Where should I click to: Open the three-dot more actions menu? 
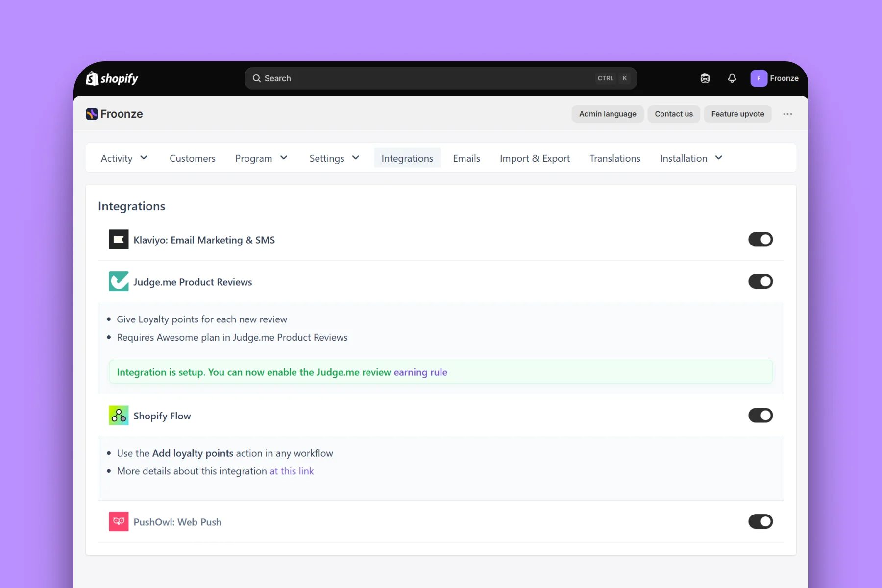coord(787,114)
